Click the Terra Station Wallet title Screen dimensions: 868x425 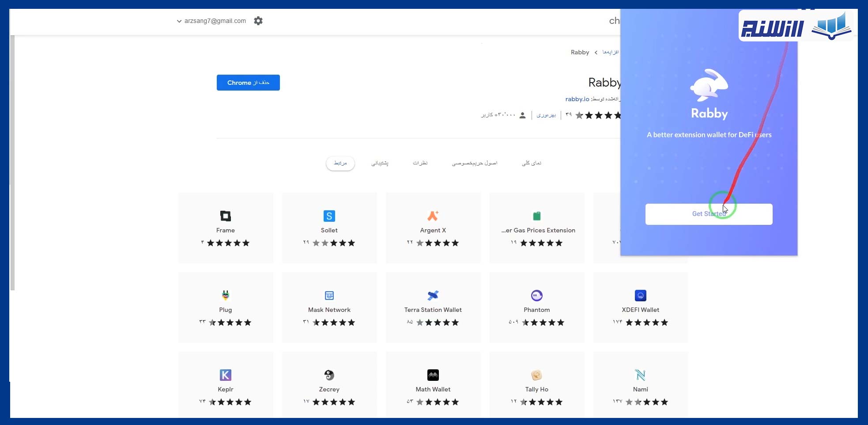(433, 310)
